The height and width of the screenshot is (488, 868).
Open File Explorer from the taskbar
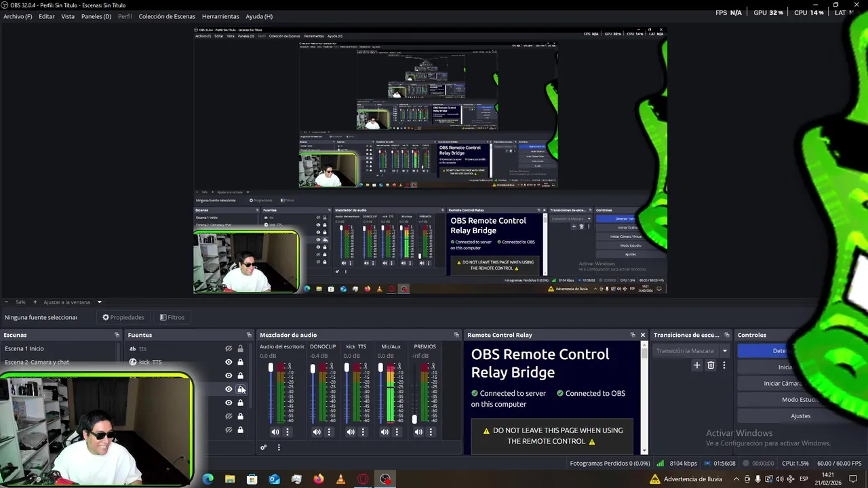pyautogui.click(x=230, y=479)
